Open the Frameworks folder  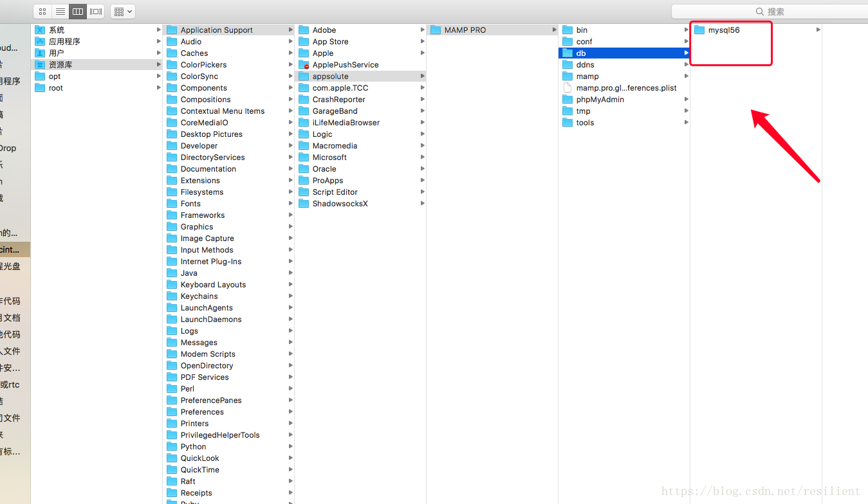[x=229, y=215]
